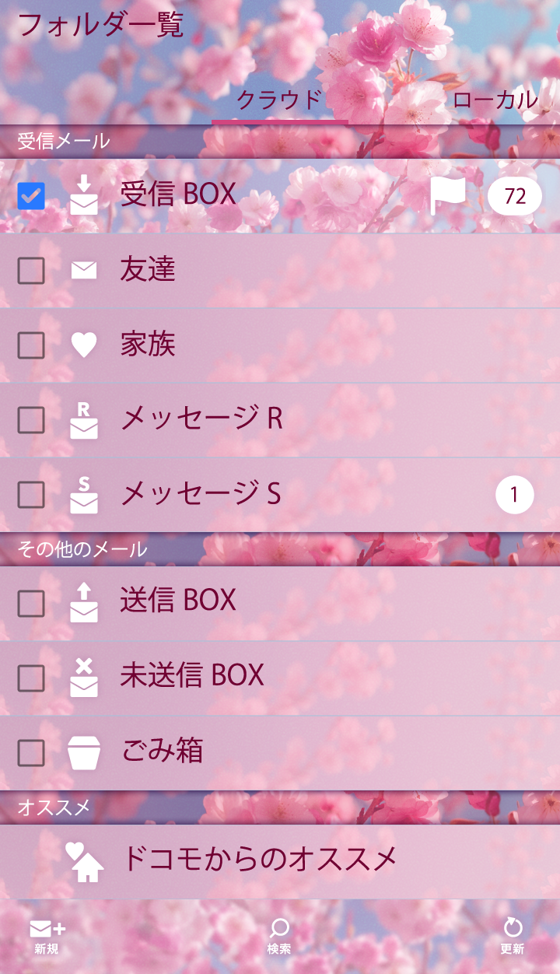Click the envelope icon for 友達 folder

(84, 270)
